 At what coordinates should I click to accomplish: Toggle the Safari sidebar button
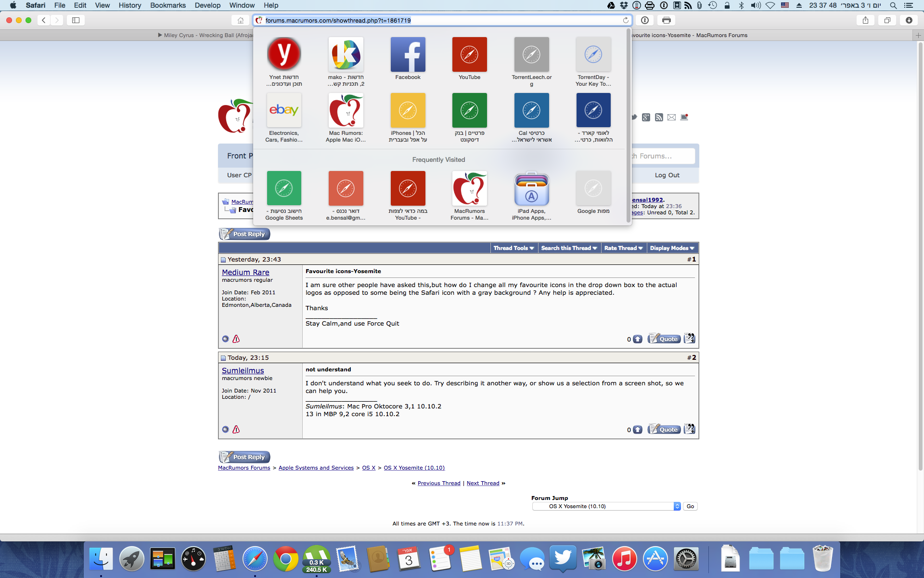76,20
